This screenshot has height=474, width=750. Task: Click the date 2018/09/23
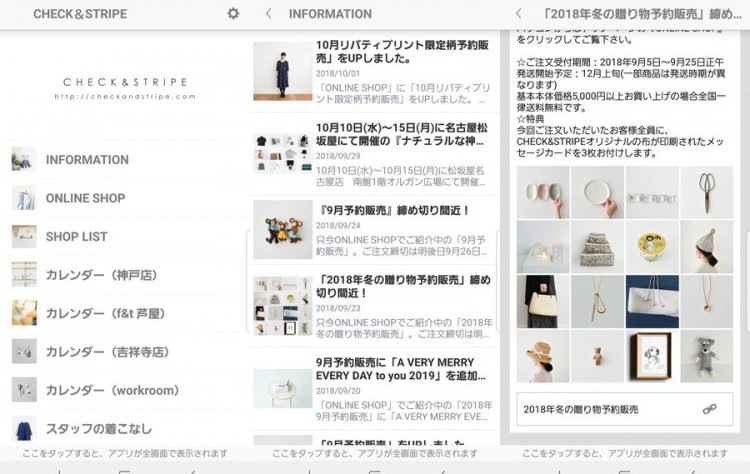[338, 308]
